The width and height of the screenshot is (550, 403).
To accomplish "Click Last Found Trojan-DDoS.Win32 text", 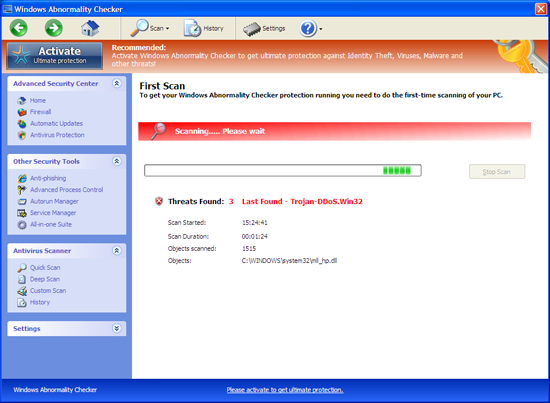I will [x=302, y=202].
